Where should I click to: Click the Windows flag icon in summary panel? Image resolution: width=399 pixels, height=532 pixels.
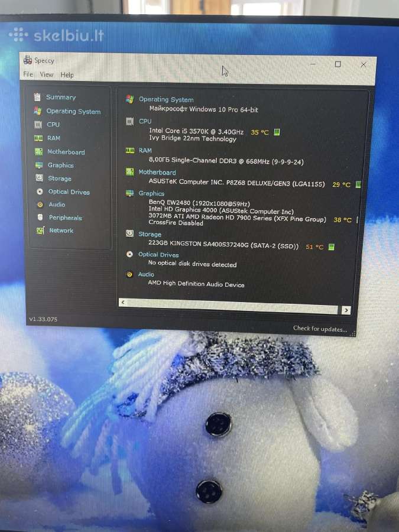[x=129, y=99]
